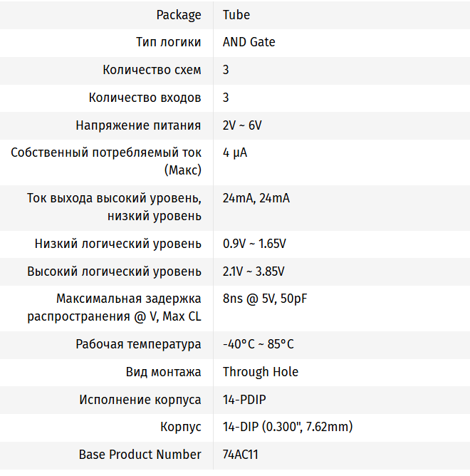Select the '4 µA' current value
Screen dimensions: 470x476
(235, 152)
